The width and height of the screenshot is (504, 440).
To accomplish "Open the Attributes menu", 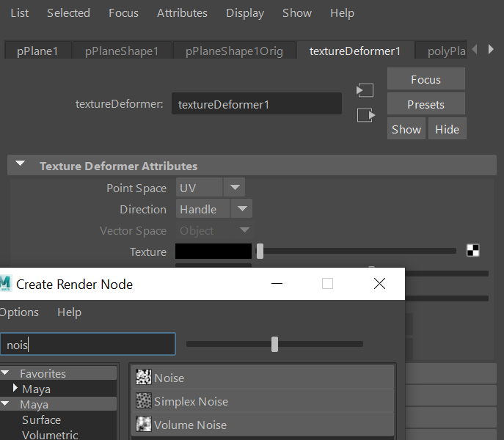I will [x=182, y=12].
